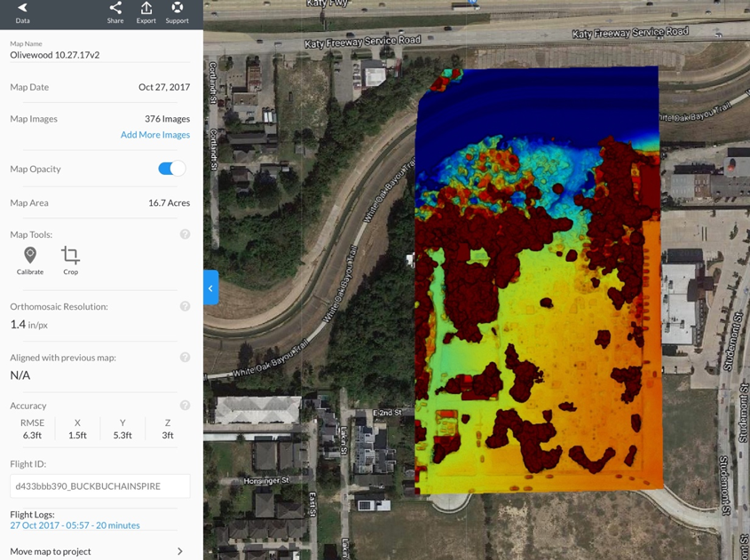Show help for Orthomosaic Resolution
This screenshot has height=560, width=750.
(x=186, y=306)
